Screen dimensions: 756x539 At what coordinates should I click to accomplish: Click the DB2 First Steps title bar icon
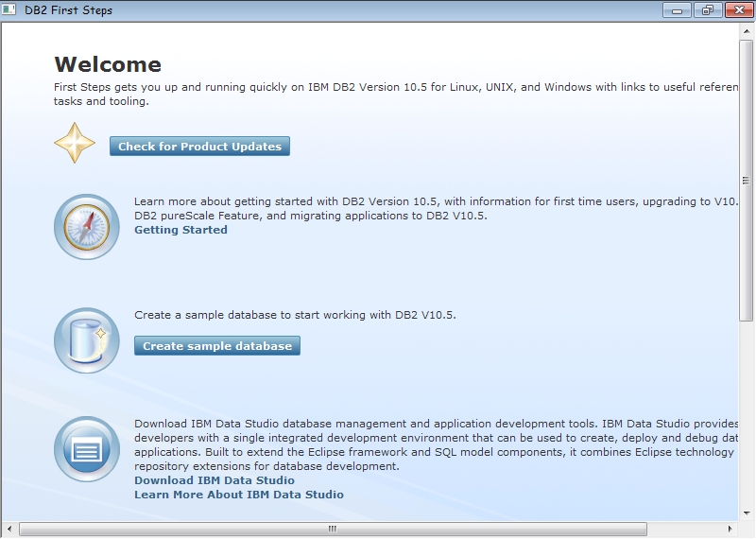(9, 9)
